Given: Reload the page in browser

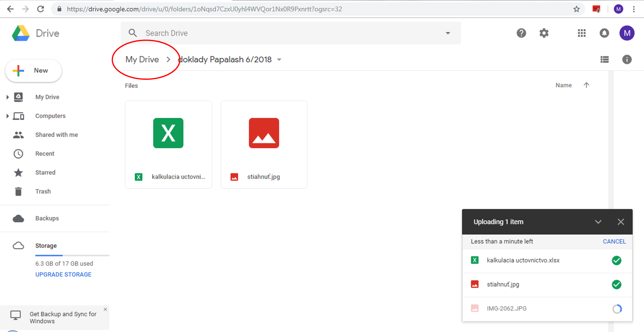Looking at the screenshot, I should click(x=40, y=9).
